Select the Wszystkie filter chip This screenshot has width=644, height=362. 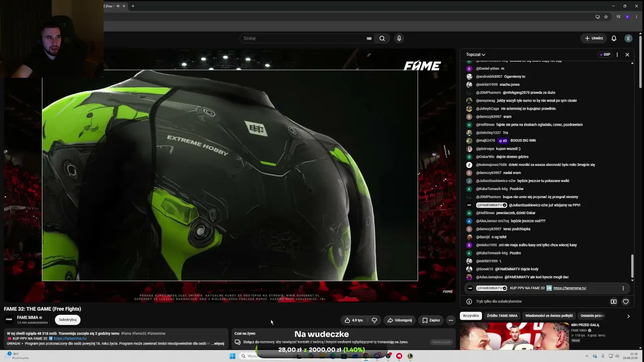click(471, 316)
